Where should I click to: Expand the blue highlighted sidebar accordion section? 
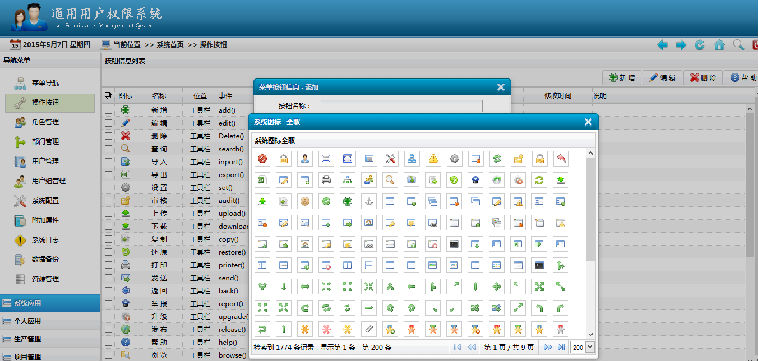pos(50,303)
